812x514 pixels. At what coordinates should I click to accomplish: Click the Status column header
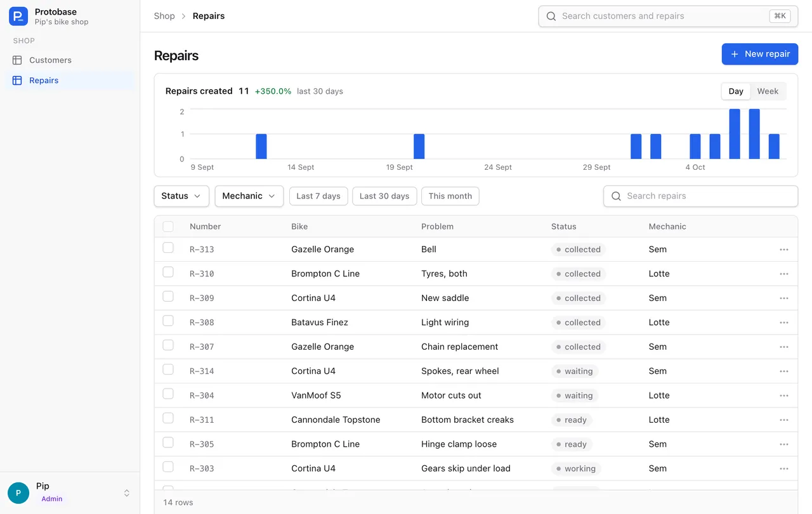click(563, 226)
